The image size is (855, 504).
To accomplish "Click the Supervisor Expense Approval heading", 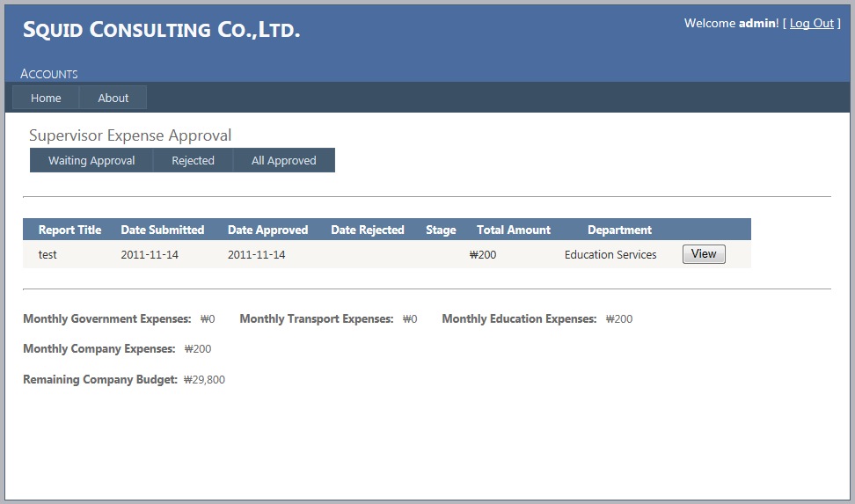I will [x=130, y=135].
